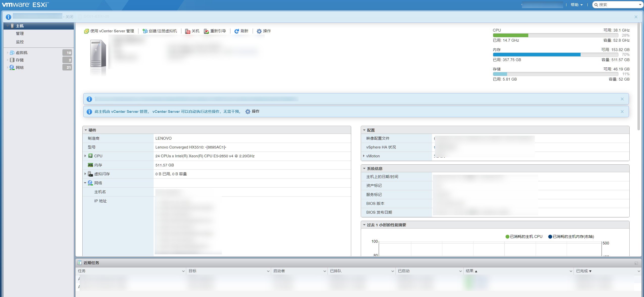The width and height of the screenshot is (644, 297).
Task: Maximize the 近期任务 panel
Action: [636, 263]
